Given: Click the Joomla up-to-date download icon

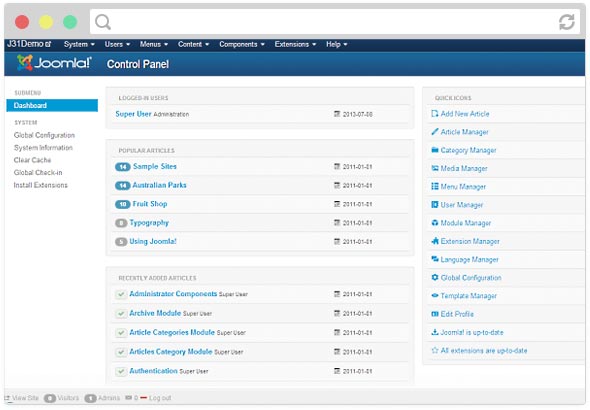Looking at the screenshot, I should click(x=435, y=332).
